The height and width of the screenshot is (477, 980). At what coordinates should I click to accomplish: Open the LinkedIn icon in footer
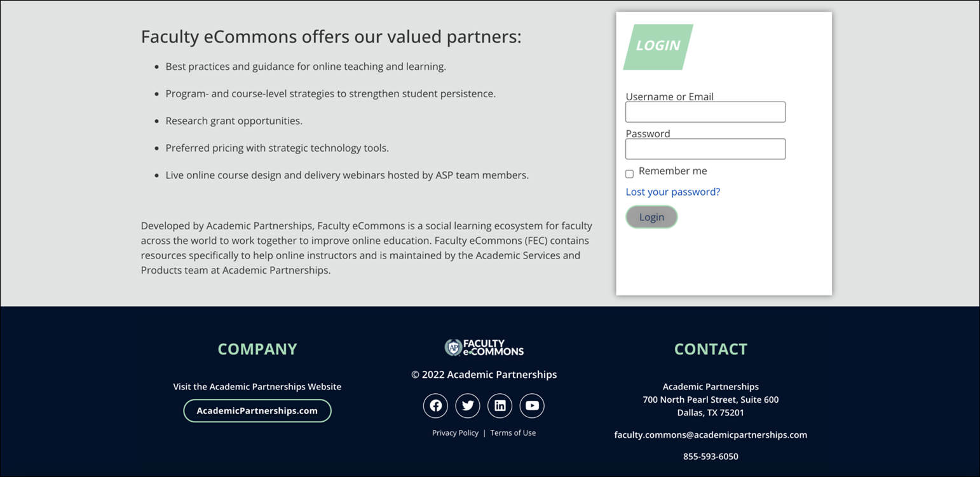(x=500, y=406)
